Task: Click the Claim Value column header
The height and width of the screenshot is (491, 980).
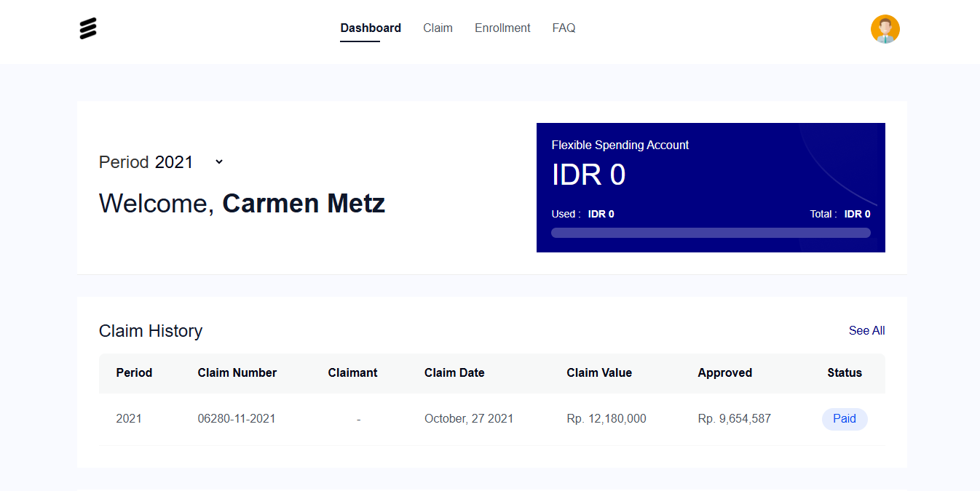Action: pyautogui.click(x=599, y=372)
